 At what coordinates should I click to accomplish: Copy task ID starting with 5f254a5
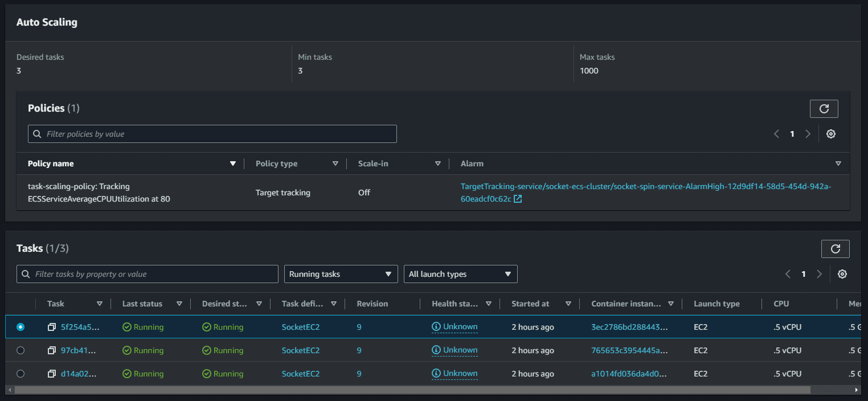click(x=52, y=327)
